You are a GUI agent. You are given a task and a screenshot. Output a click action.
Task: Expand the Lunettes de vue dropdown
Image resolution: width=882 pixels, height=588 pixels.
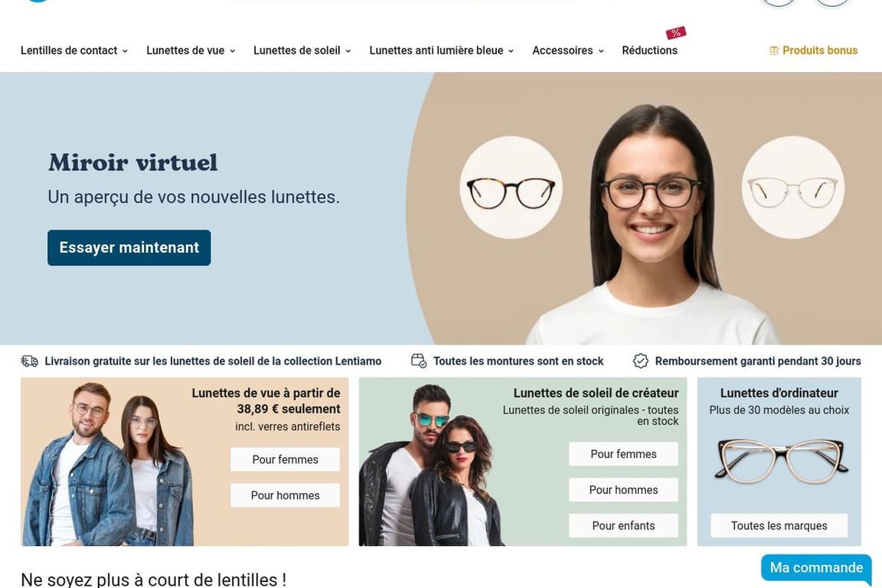click(191, 51)
